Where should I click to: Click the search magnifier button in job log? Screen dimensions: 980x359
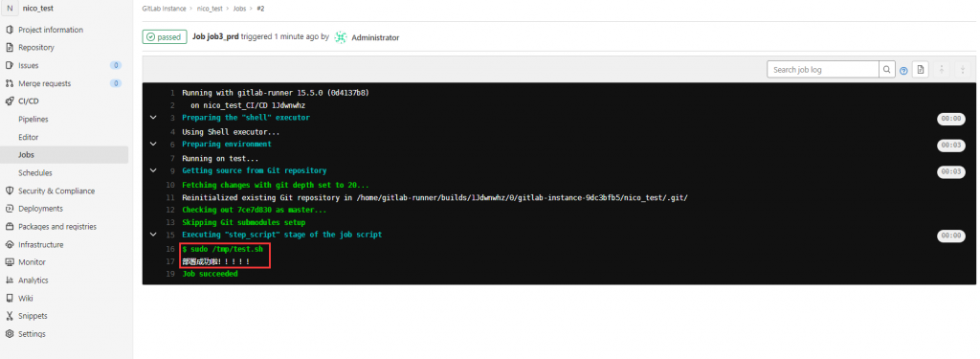point(887,70)
